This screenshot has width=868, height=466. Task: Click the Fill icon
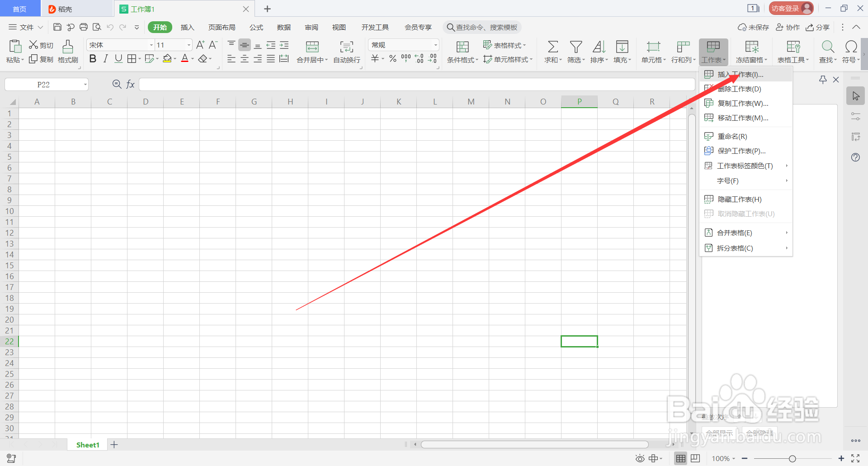click(x=622, y=47)
